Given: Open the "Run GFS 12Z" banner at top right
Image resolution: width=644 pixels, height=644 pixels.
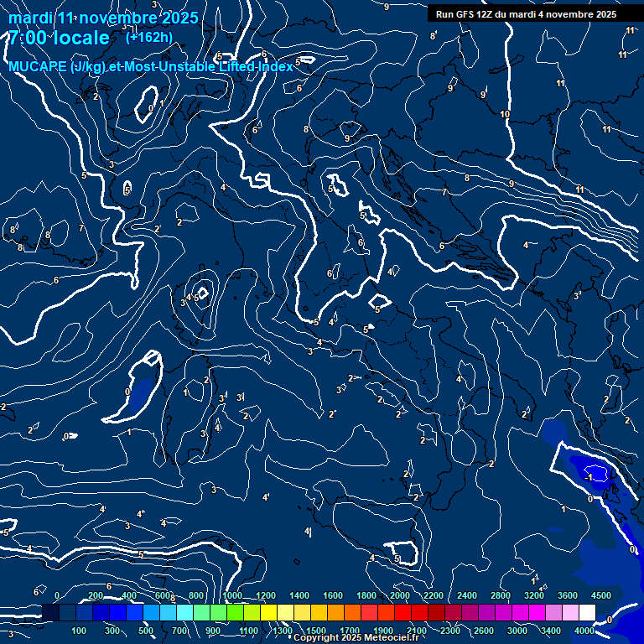Looking at the screenshot, I should pos(526,14).
